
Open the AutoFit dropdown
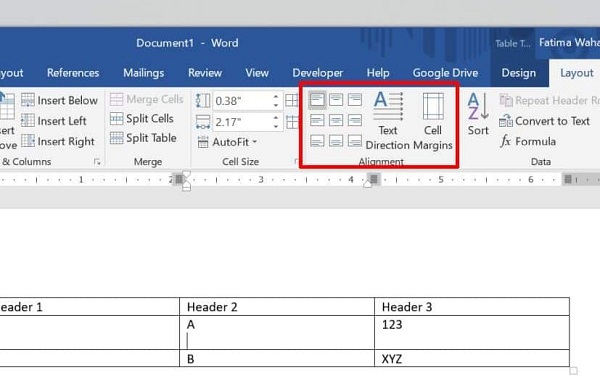coord(227,142)
